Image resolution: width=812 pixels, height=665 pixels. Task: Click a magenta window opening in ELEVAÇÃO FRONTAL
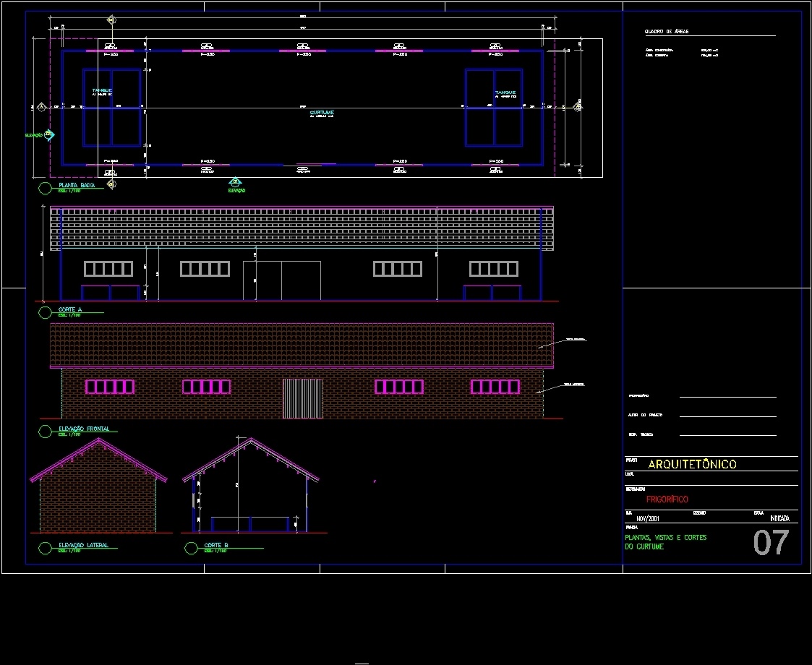[x=108, y=387]
